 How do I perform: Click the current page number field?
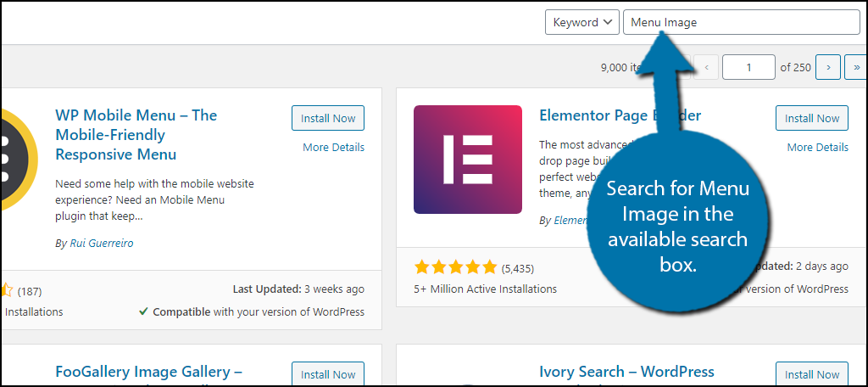coord(748,67)
